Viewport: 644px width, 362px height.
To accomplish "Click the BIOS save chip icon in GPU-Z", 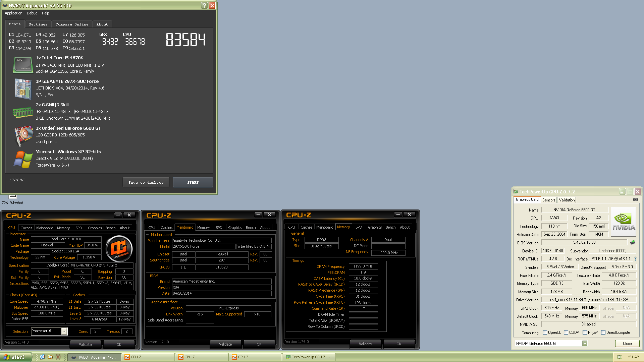I will (633, 242).
